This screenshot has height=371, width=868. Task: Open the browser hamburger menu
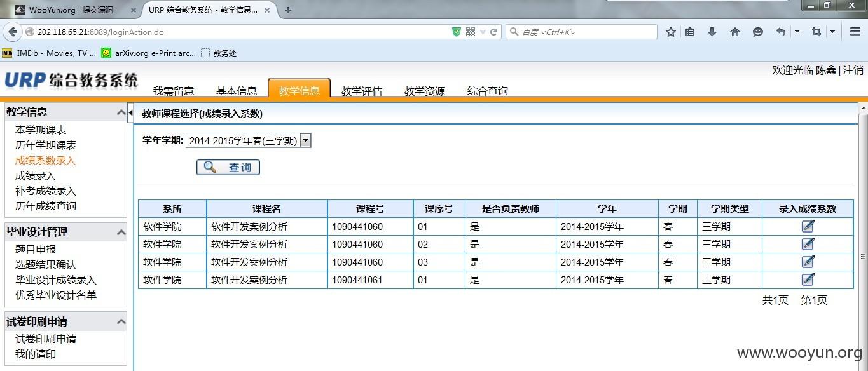855,32
